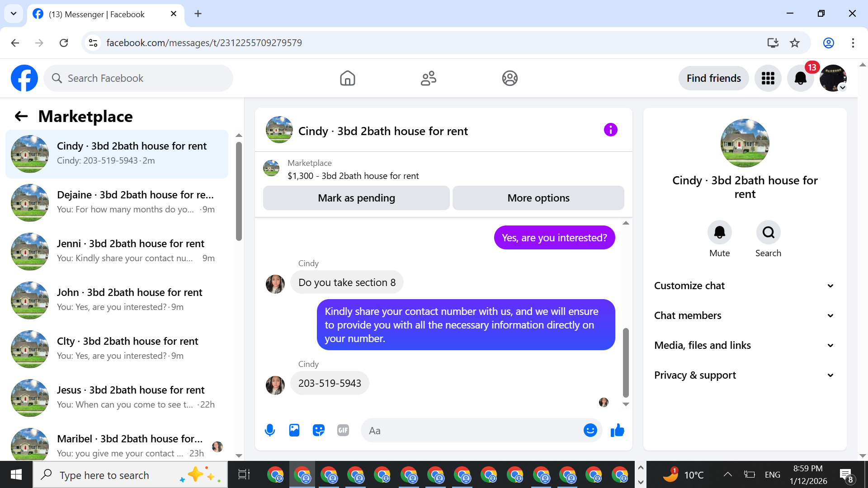868x488 pixels.
Task: Open the Facebook menu grid icon
Action: pyautogui.click(x=768, y=78)
